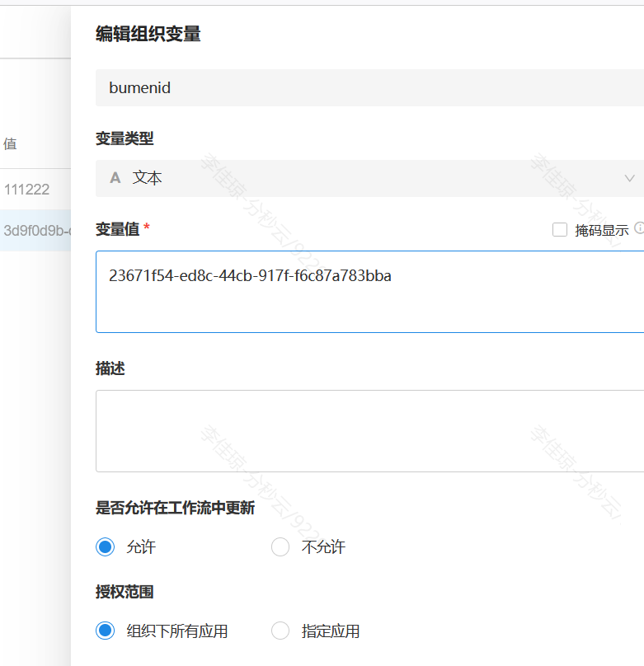Click the 不允许 label text
Viewport: 644px width, 666px height.
[323, 547]
